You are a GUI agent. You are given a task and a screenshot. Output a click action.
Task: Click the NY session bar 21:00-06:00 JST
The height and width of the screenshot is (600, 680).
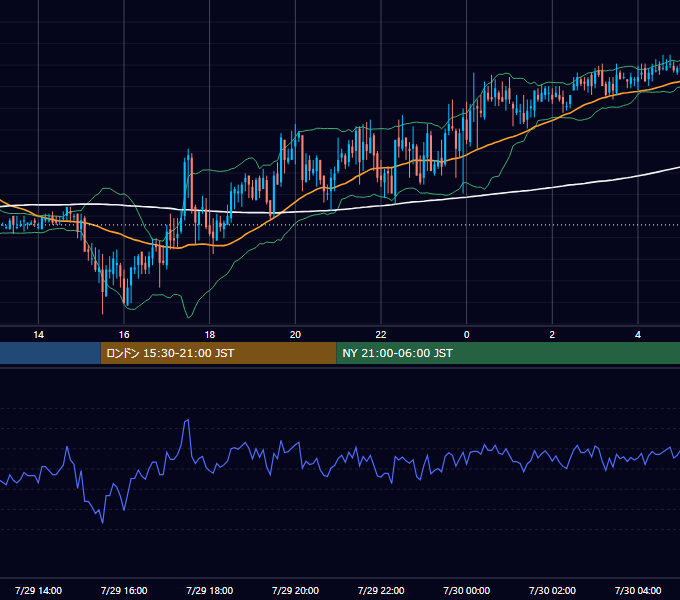pyautogui.click(x=508, y=353)
